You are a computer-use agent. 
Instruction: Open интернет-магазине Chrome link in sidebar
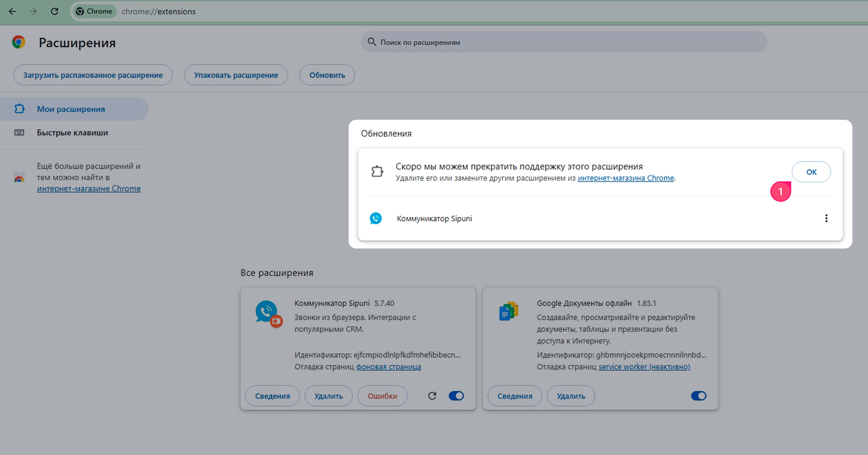click(89, 189)
